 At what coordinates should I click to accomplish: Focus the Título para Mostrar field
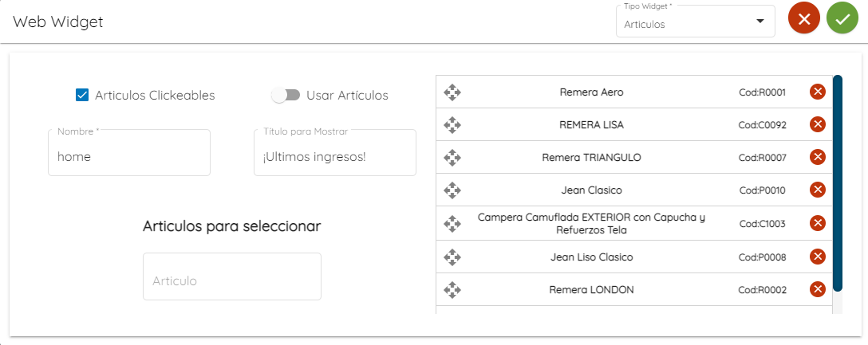tap(335, 153)
